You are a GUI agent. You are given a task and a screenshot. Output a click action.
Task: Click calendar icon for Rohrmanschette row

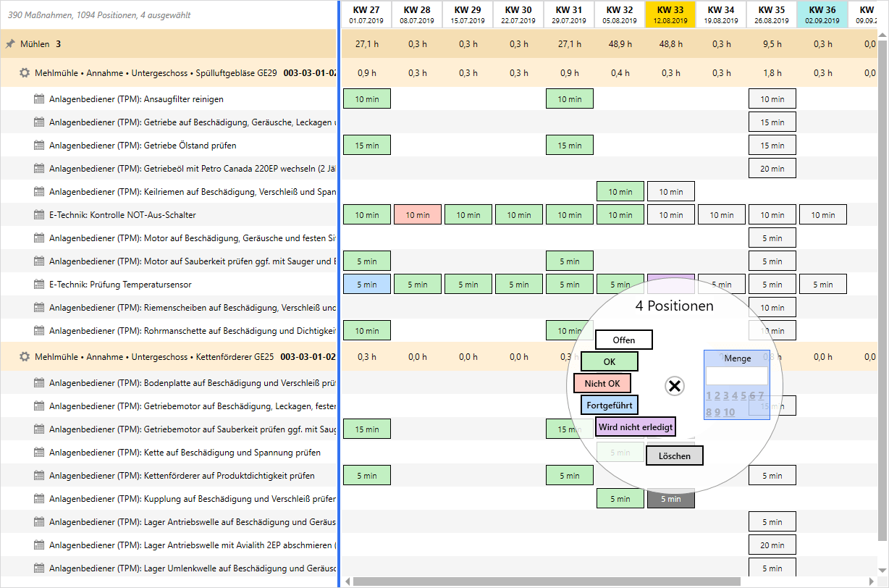[x=39, y=331]
